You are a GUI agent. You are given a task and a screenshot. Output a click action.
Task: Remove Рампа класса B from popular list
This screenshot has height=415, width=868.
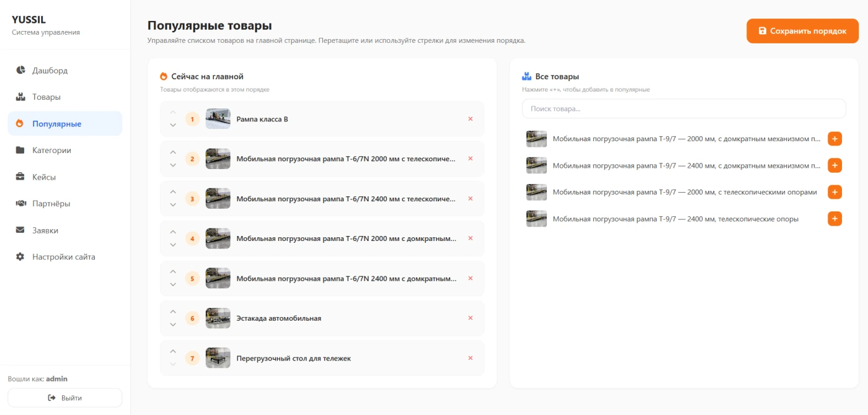[x=471, y=119]
